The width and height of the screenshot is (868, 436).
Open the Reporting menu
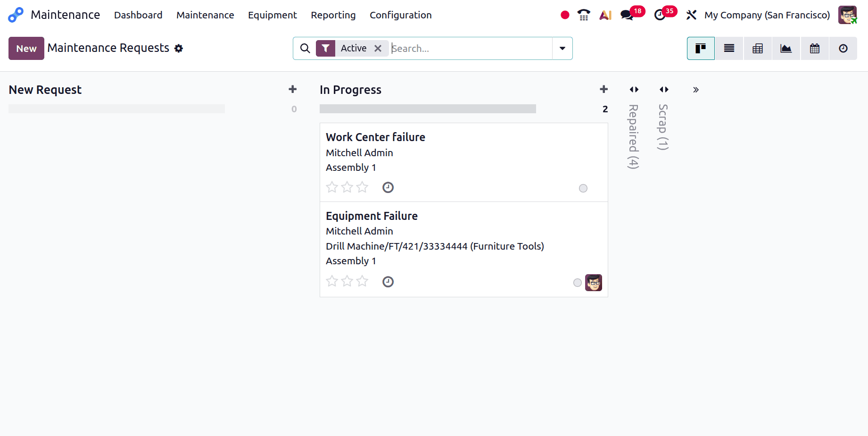[333, 15]
